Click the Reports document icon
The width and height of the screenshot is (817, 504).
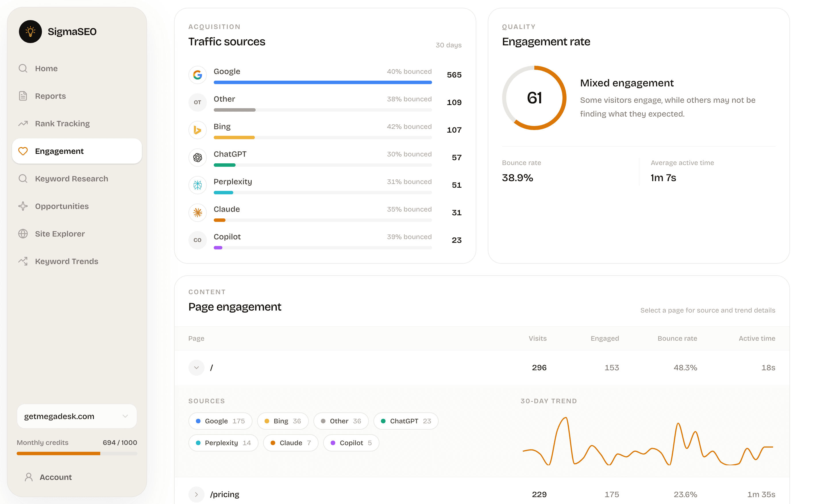[x=23, y=96]
